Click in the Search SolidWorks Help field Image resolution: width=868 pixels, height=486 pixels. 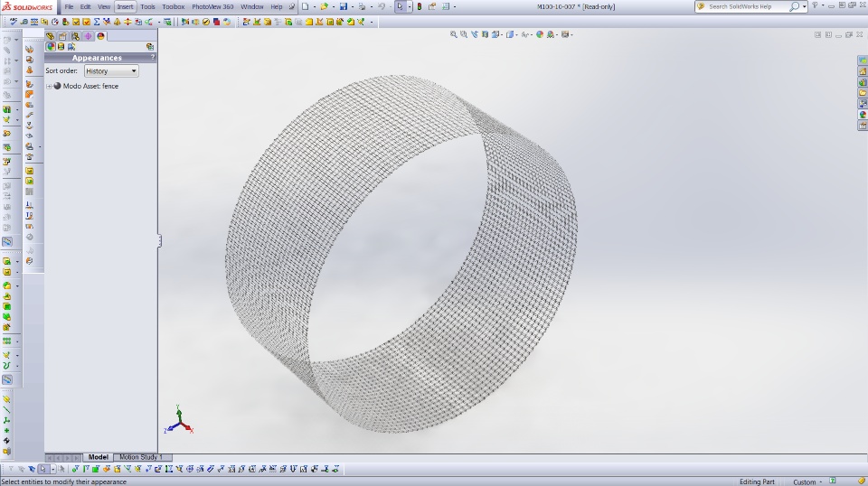[x=741, y=6]
